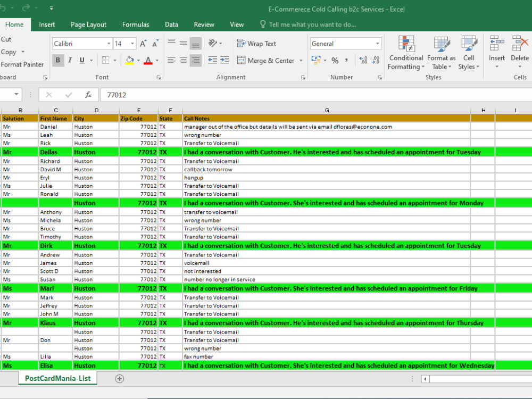This screenshot has height=399, width=532.
Task: Open the Page Layout tab
Action: (88, 24)
